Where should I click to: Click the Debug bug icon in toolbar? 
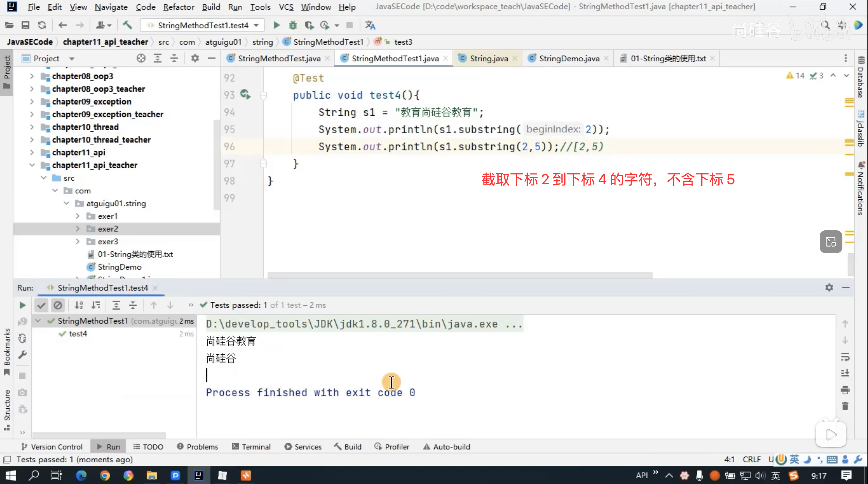click(293, 25)
